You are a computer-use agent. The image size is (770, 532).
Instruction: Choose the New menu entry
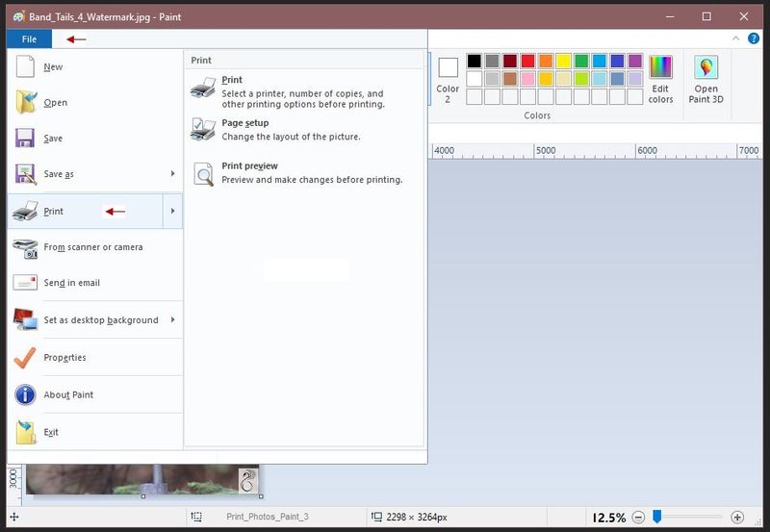pos(95,66)
